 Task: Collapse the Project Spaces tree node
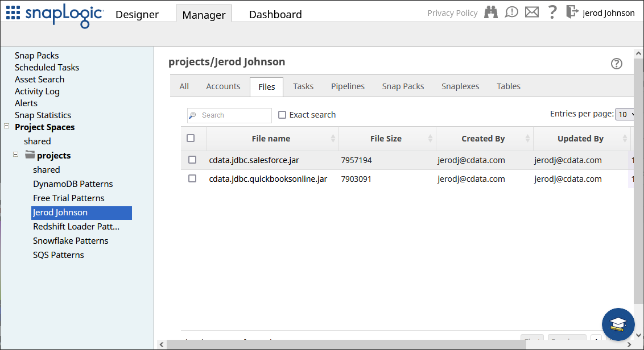pyautogui.click(x=7, y=127)
